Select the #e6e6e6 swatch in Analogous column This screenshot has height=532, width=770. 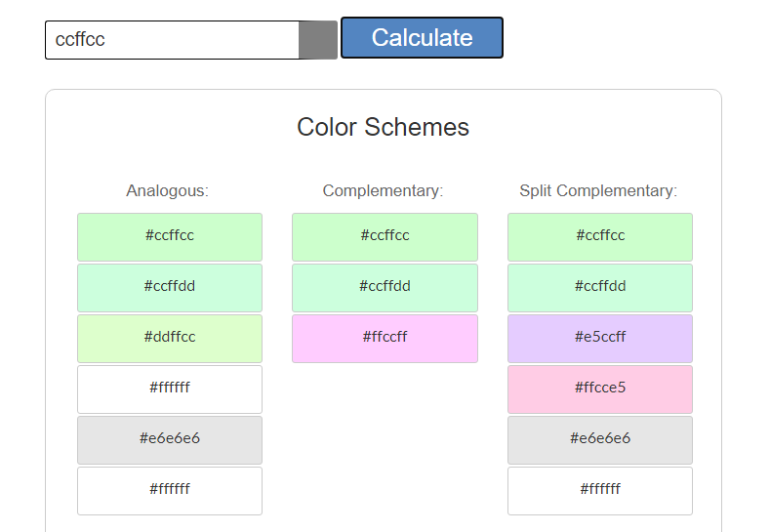(x=170, y=439)
